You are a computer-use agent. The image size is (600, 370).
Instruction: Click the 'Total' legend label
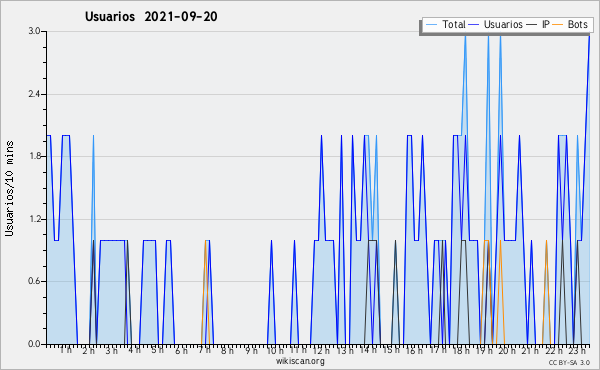tap(453, 24)
